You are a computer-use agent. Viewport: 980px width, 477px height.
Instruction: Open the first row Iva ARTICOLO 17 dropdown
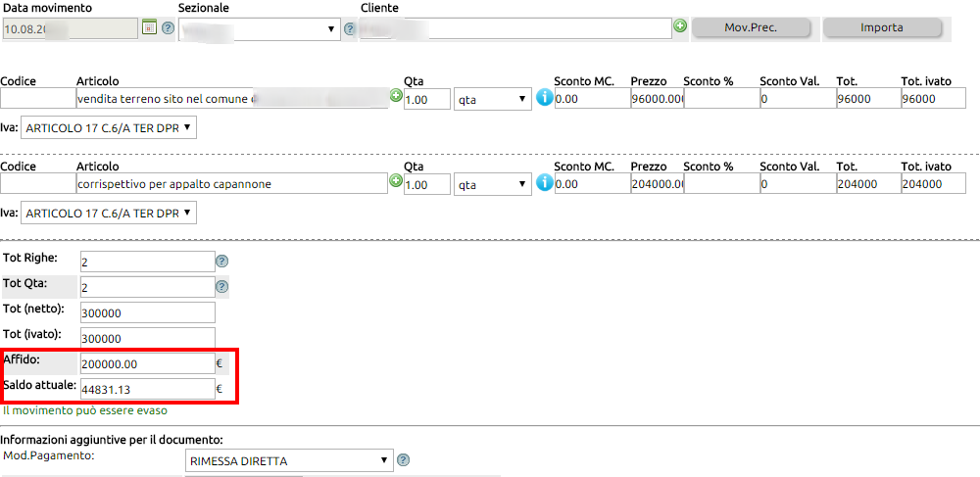[108, 127]
